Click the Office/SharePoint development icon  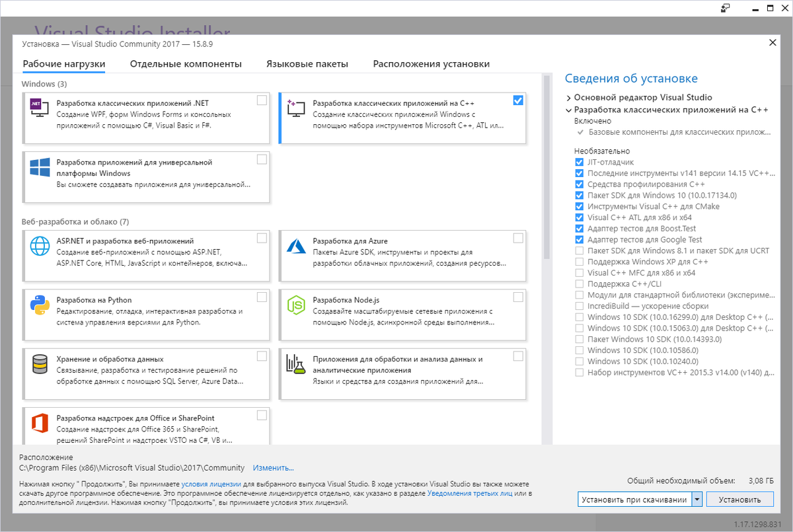[40, 423]
